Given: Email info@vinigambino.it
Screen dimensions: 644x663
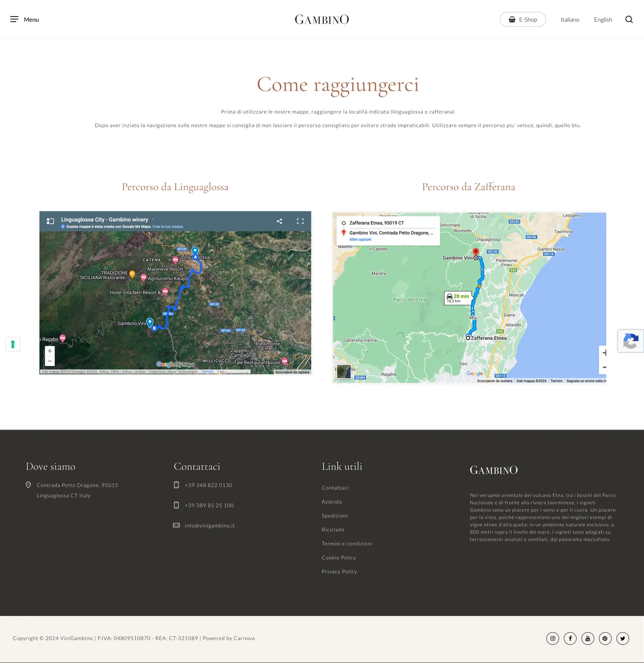Looking at the screenshot, I should pos(210,525).
